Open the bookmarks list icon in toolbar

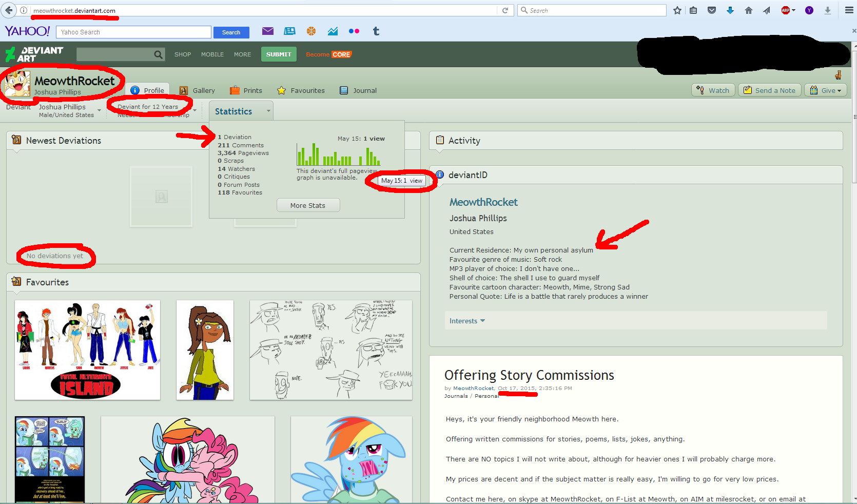(x=693, y=10)
